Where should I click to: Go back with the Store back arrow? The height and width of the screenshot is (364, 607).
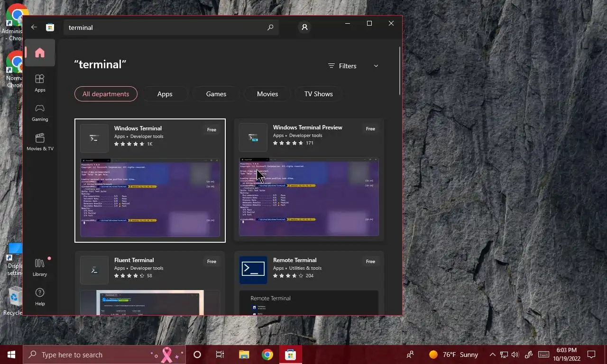coord(34,27)
